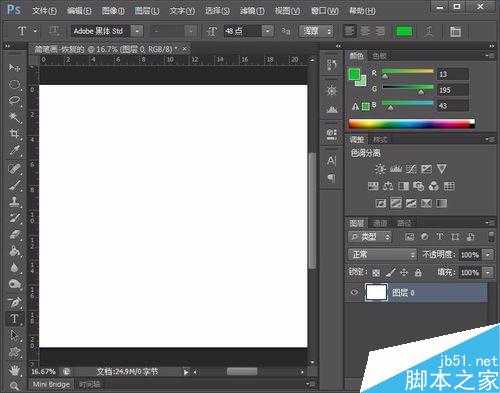The image size is (500, 393).
Task: Click the green text color swatch
Action: point(404,32)
